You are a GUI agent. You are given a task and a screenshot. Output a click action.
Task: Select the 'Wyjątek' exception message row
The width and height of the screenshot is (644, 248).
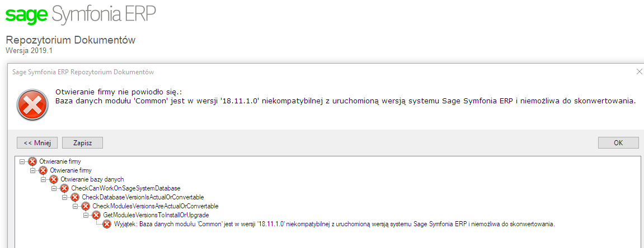coord(335,224)
